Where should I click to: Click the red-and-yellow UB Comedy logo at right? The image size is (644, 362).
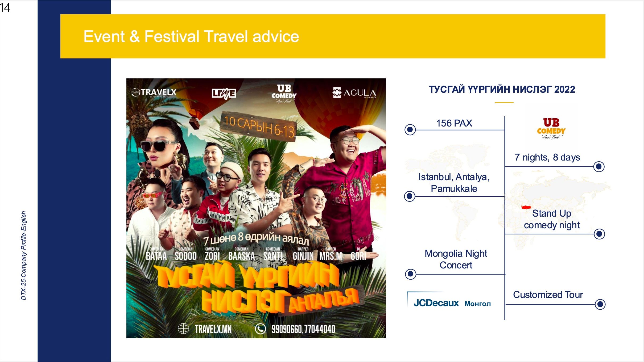pos(551,129)
